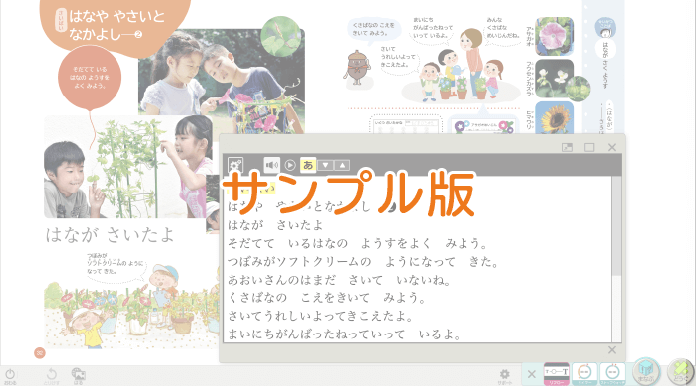Image resolution: width=696 pixels, height=386 pixels.
Task: Select the first circular timer tool
Action: (x=585, y=374)
